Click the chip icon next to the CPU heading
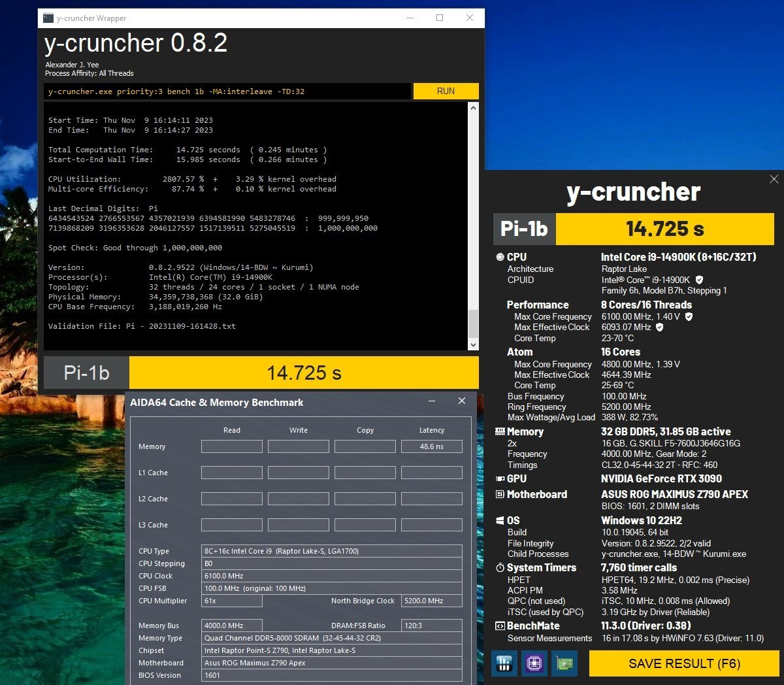 [x=500, y=258]
